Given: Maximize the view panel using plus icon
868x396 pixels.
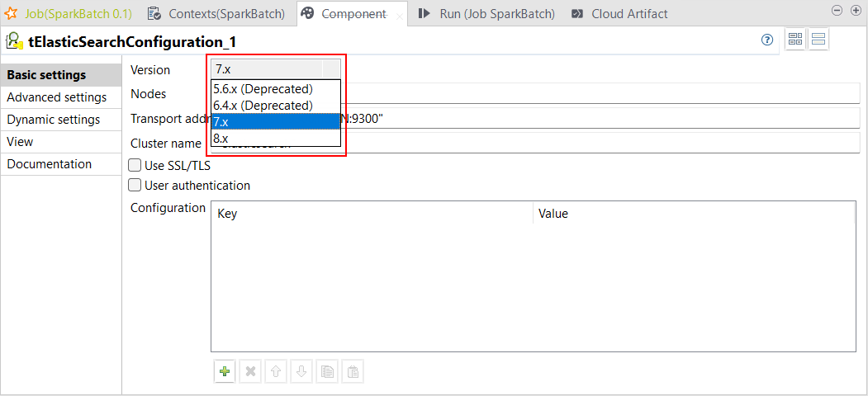Looking at the screenshot, I should (856, 11).
